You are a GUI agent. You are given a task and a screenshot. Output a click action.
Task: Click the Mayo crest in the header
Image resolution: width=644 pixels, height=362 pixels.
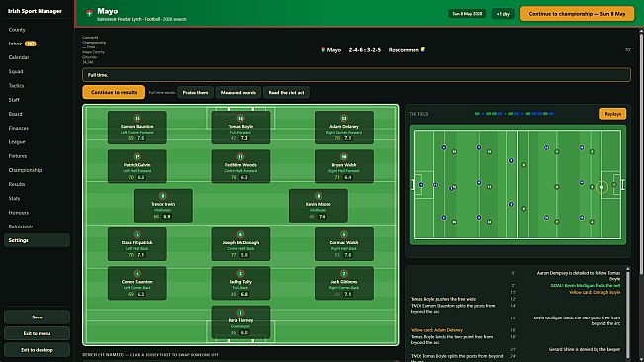(89, 14)
